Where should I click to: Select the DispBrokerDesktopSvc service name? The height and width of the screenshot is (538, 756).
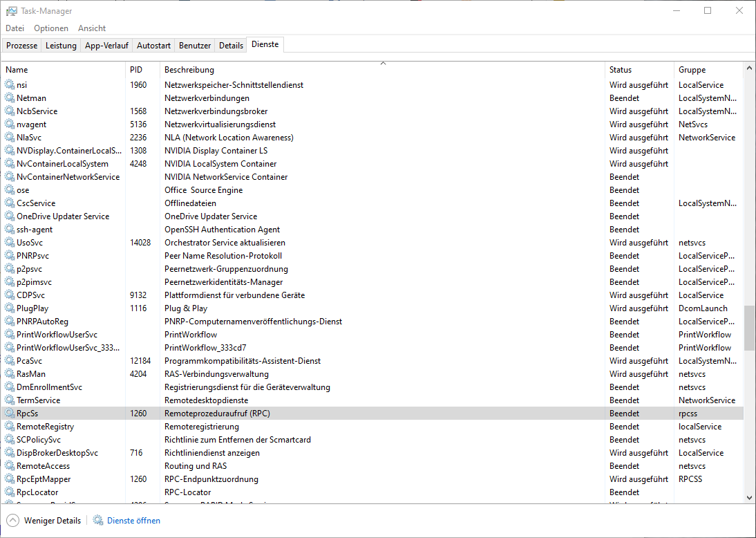pyautogui.click(x=57, y=452)
